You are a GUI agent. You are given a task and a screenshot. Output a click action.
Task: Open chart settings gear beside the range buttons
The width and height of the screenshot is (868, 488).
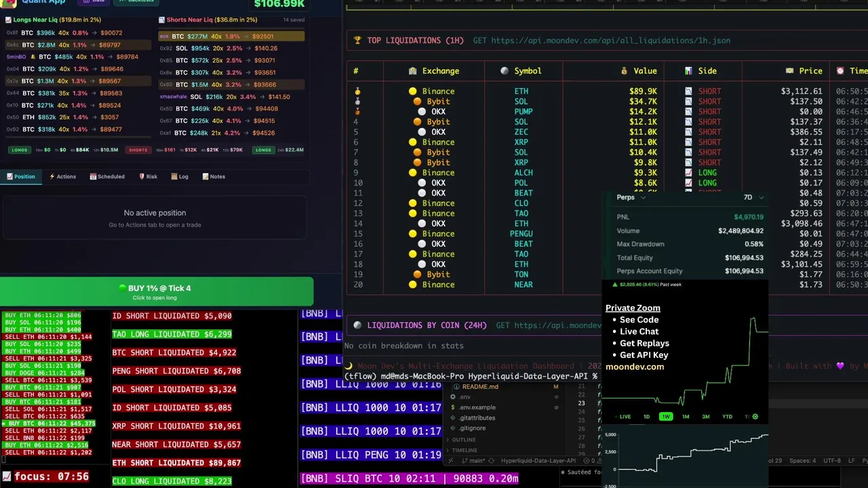(x=755, y=417)
